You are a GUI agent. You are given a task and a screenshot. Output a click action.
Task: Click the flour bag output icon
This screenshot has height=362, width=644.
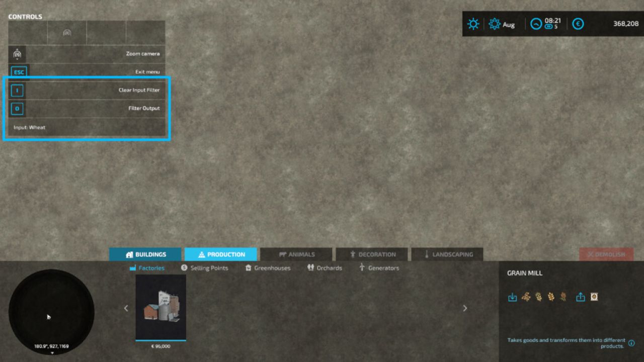point(594,297)
